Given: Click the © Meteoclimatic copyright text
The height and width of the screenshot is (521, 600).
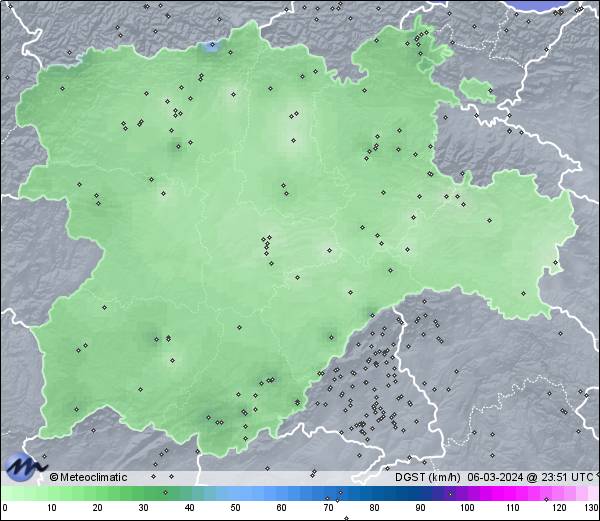Looking at the screenshot, I should 88,478.
